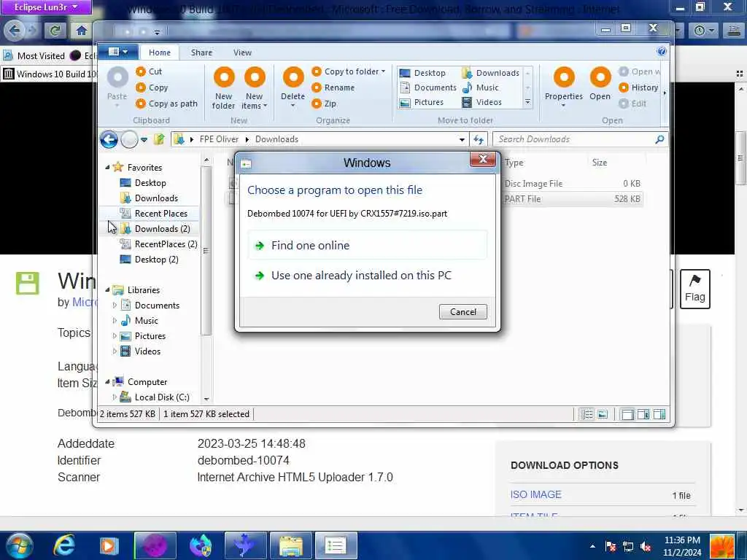Choose Find one online
Screen dimensions: 747x560
click(x=368, y=245)
